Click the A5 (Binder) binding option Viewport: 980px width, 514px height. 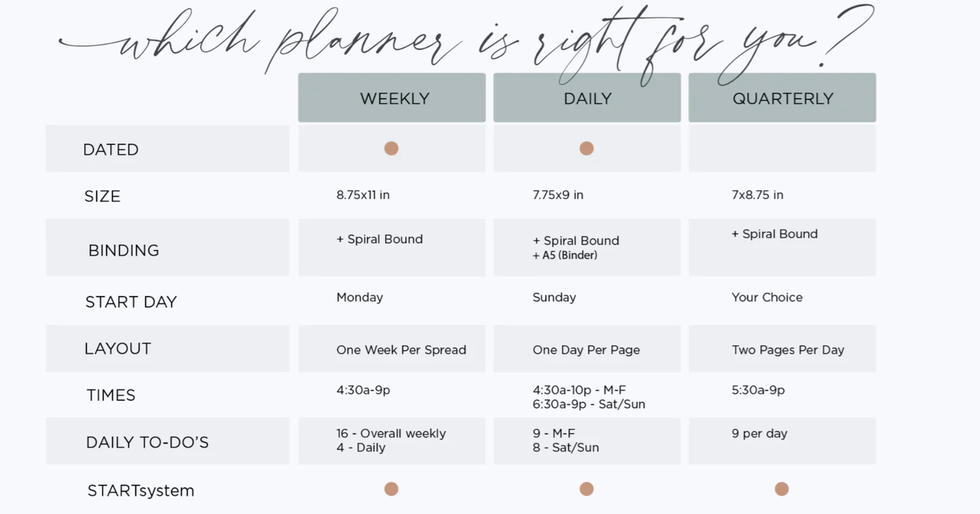pyautogui.click(x=569, y=255)
